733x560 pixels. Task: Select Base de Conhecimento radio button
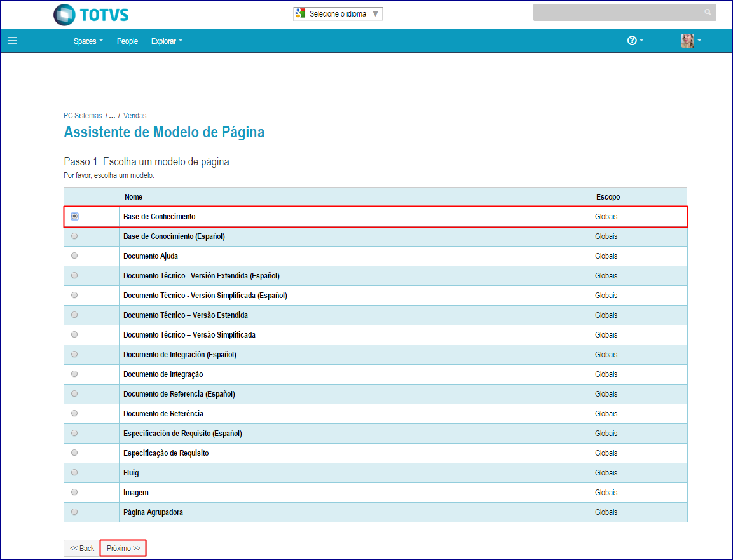point(75,216)
